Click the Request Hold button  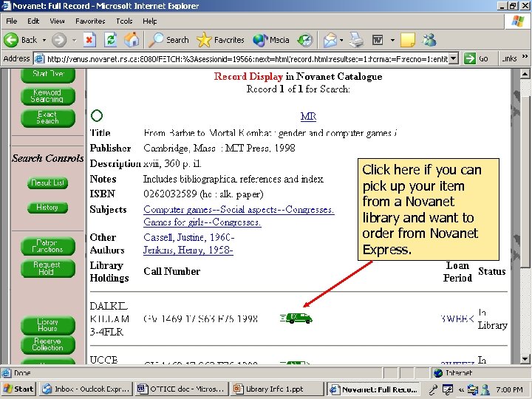[x=48, y=268]
